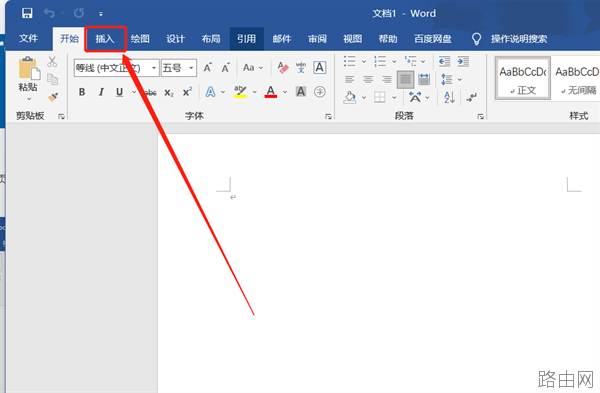This screenshot has height=393, width=600.
Task: Expand the 粘贴 options arrow
Action: click(x=29, y=99)
